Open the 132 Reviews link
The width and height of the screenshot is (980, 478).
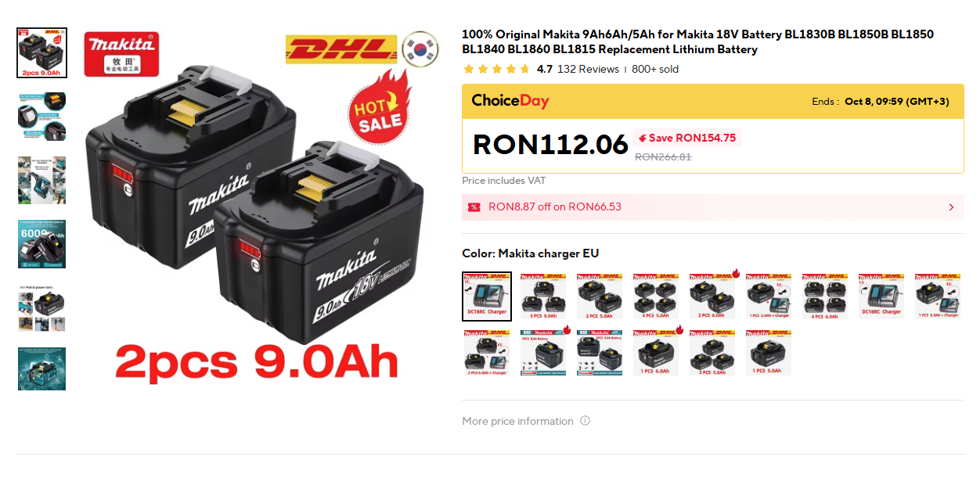pos(588,69)
